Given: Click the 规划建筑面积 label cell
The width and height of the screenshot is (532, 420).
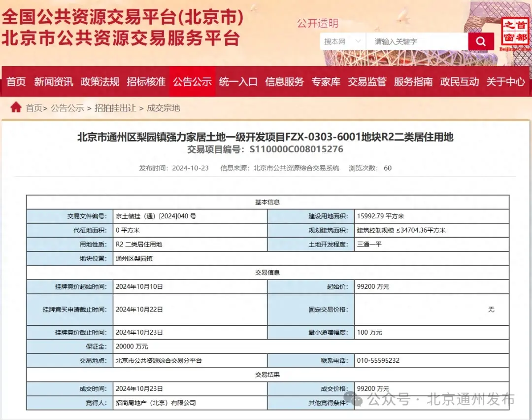Looking at the screenshot, I should point(311,230).
